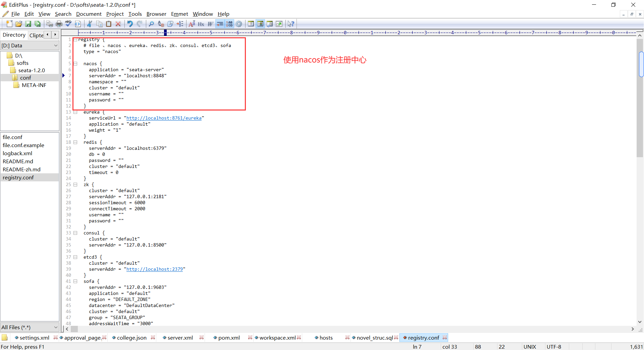This screenshot has width=644, height=350.
Task: Click the vertical scrollbar down arrow
Action: pyautogui.click(x=640, y=322)
